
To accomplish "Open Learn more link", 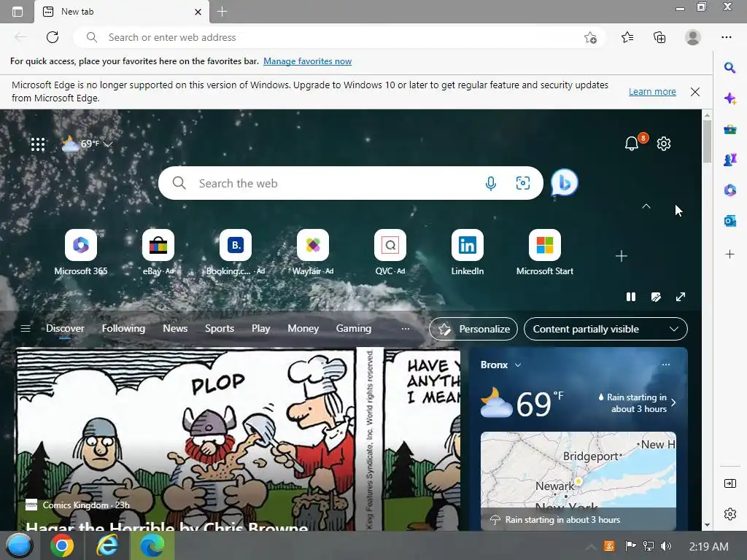I will (652, 91).
